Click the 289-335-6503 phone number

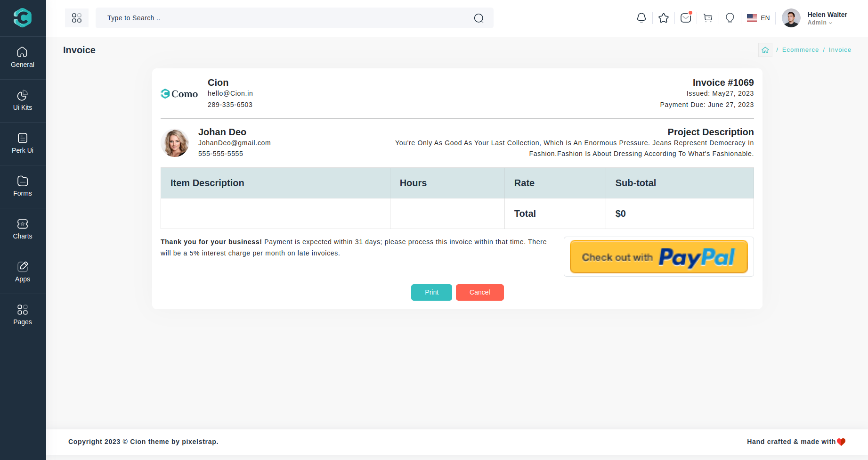(230, 105)
